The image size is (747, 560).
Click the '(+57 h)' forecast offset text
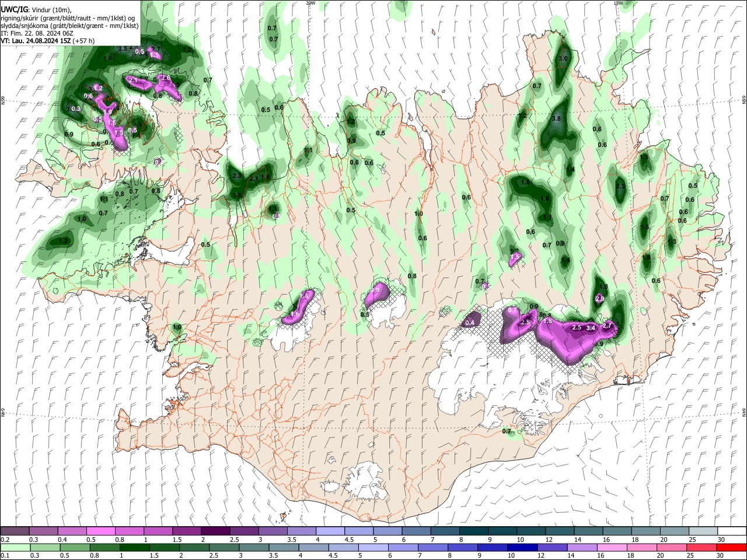(84, 41)
